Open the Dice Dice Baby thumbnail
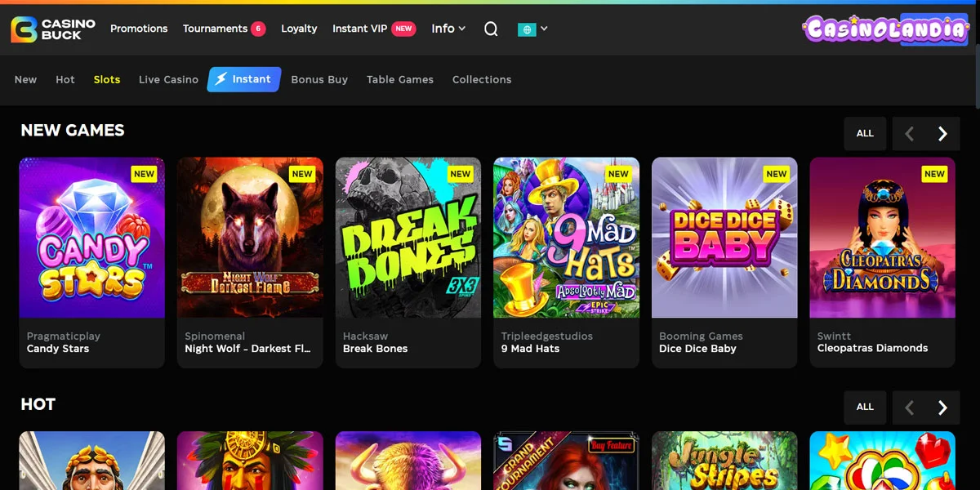Screen dimensions: 980x490 pyautogui.click(x=724, y=238)
